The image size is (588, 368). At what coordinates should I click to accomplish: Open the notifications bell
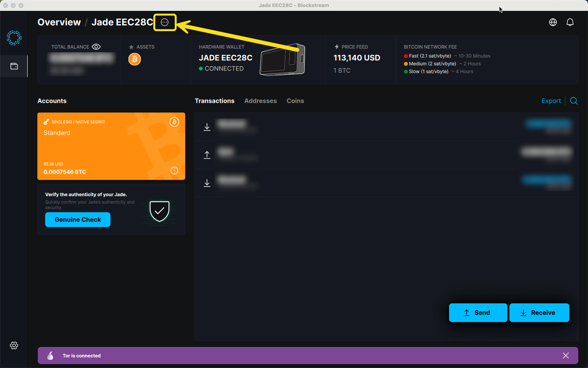pyautogui.click(x=570, y=22)
